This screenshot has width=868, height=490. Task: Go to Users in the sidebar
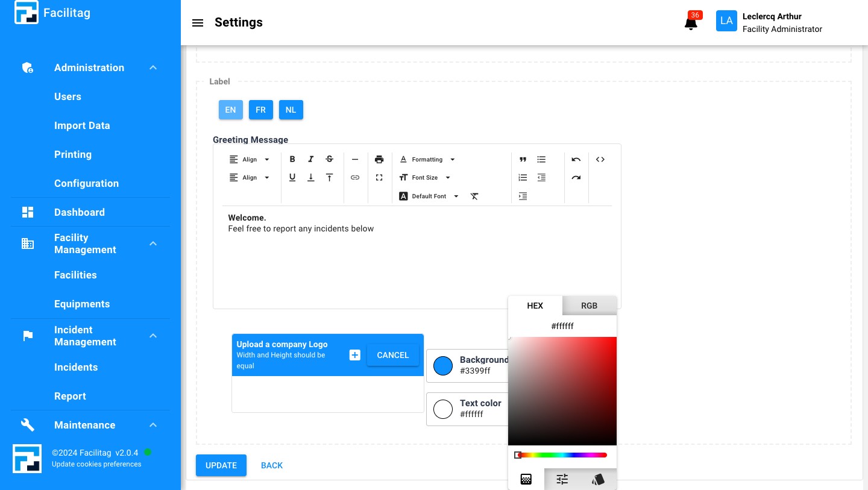(x=68, y=96)
